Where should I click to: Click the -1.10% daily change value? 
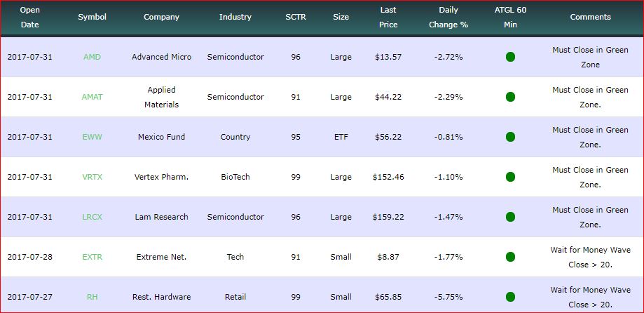[448, 177]
